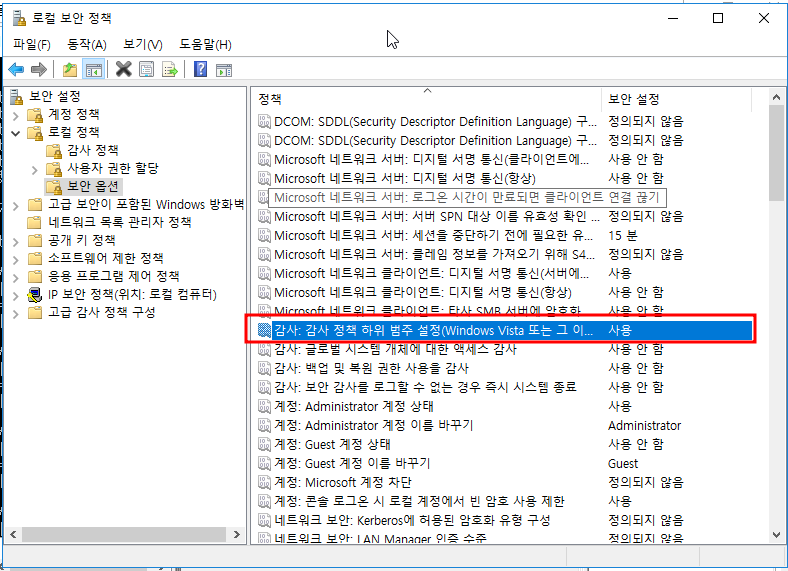Image resolution: width=788 pixels, height=571 pixels.
Task: Open the 도움말(H) menu
Action: click(x=205, y=44)
